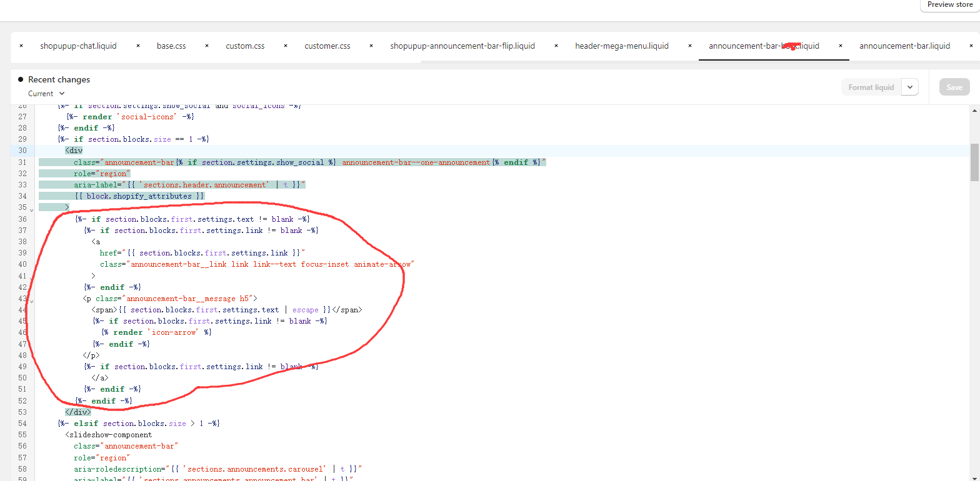Viewport: 980px width, 481px height.
Task: Click the announcement-bar--one-announcement class text
Action: click(x=416, y=162)
